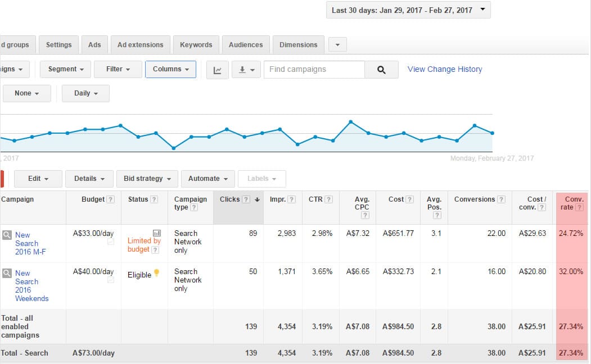Image resolution: width=591 pixels, height=364 pixels.
Task: Click the CTR column help icon
Action: (328, 199)
